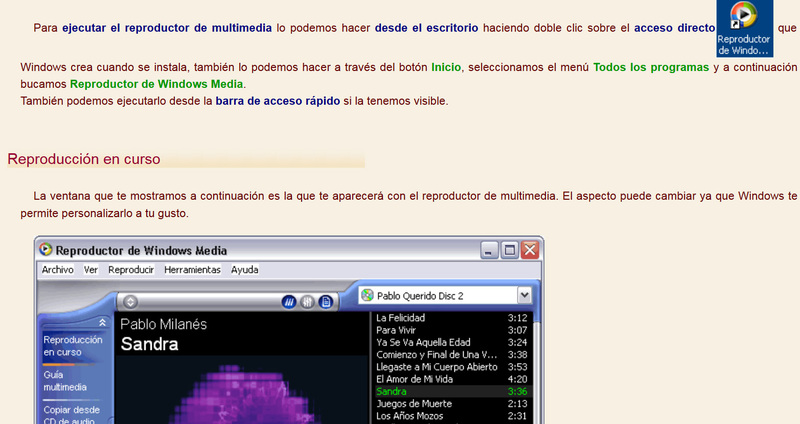The image size is (800, 424).
Task: Open the Herramientas menu
Action: coord(192,269)
